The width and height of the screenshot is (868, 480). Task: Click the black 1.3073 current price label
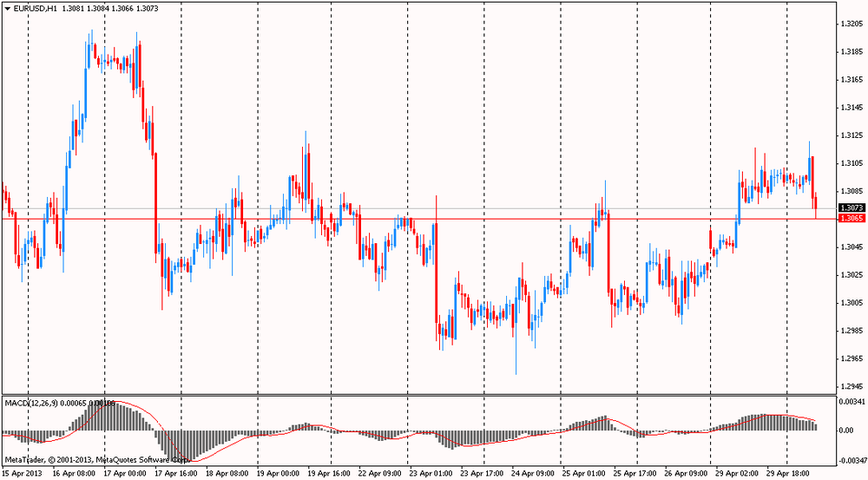(852, 207)
